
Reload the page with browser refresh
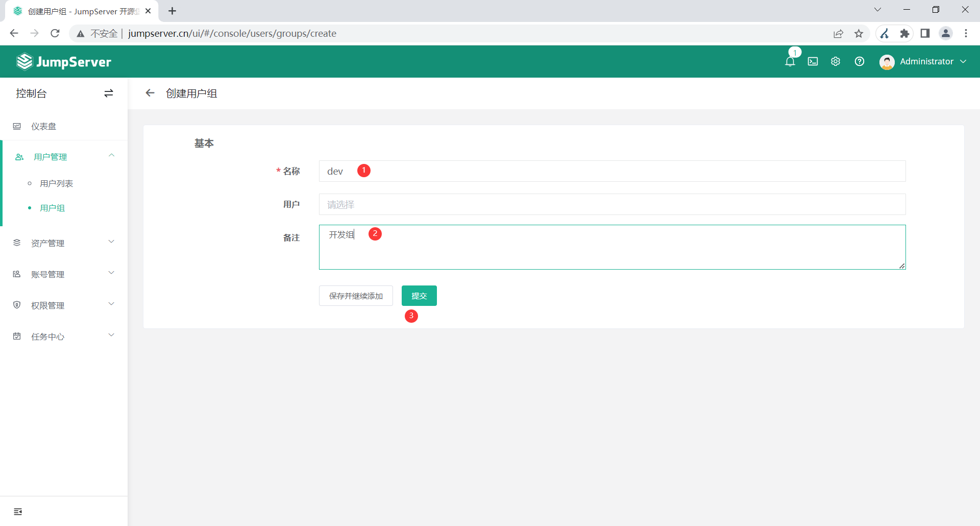(x=55, y=33)
